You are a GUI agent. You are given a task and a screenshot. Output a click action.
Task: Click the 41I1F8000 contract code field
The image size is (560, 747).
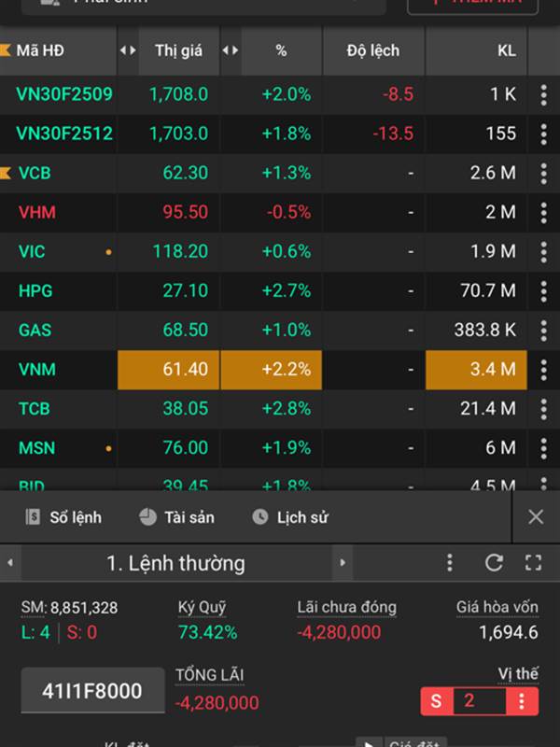tap(92, 691)
